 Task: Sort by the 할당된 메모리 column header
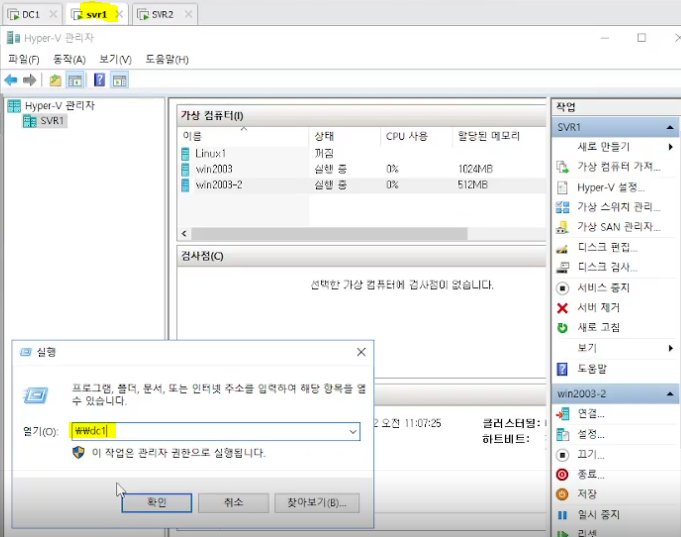point(499,136)
